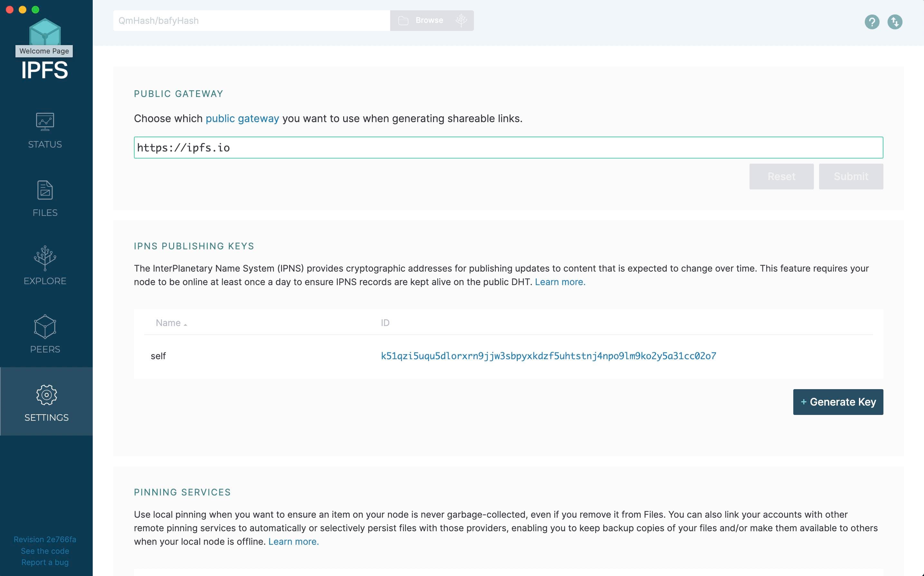This screenshot has width=924, height=576.
Task: Click the up-down arrows icon in header
Action: [895, 22]
